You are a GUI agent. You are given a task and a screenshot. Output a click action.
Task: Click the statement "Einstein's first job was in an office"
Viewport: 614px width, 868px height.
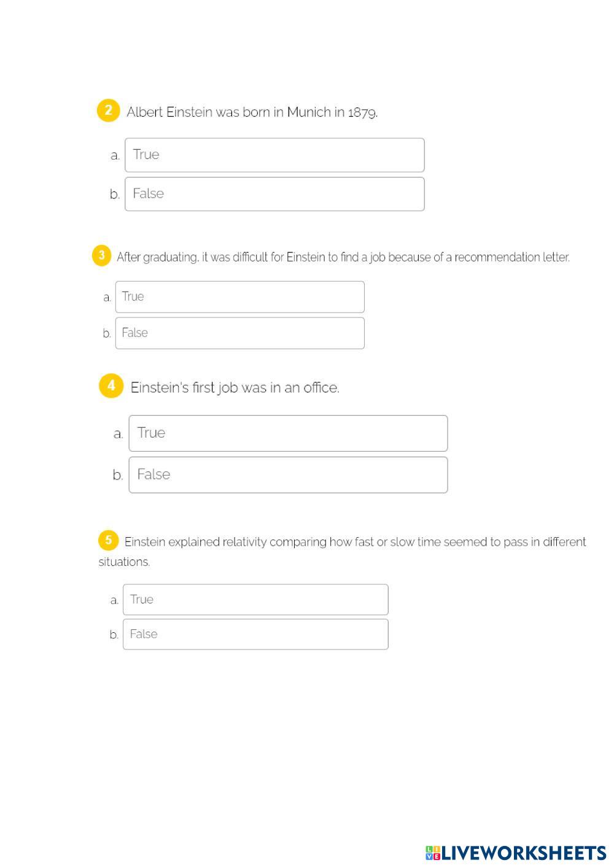(x=235, y=388)
